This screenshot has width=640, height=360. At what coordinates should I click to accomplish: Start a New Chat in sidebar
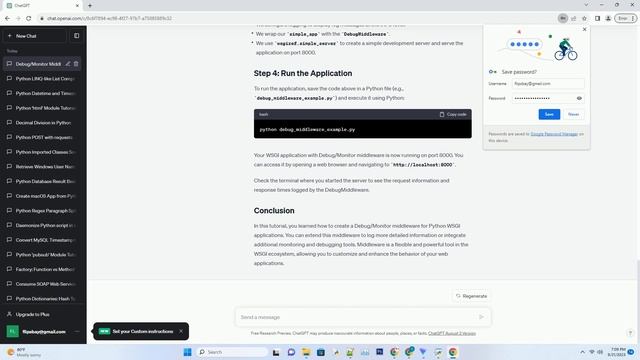click(x=34, y=36)
